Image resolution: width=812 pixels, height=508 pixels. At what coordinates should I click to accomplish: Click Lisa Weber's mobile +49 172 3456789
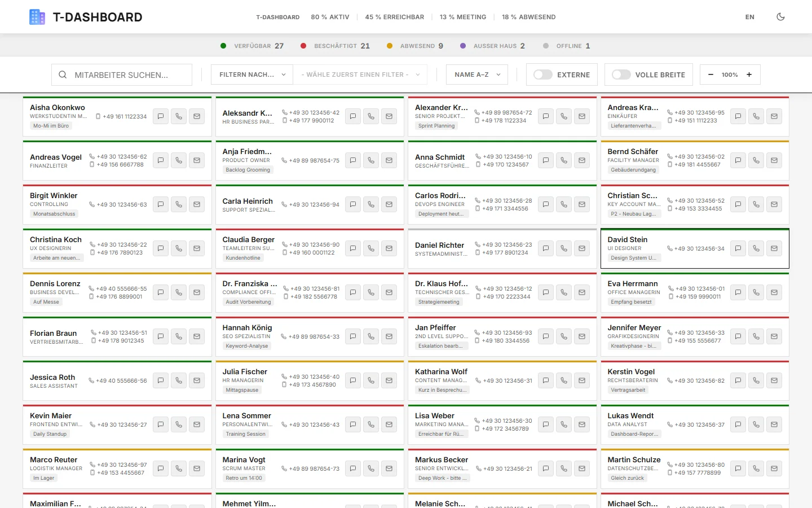pos(505,429)
